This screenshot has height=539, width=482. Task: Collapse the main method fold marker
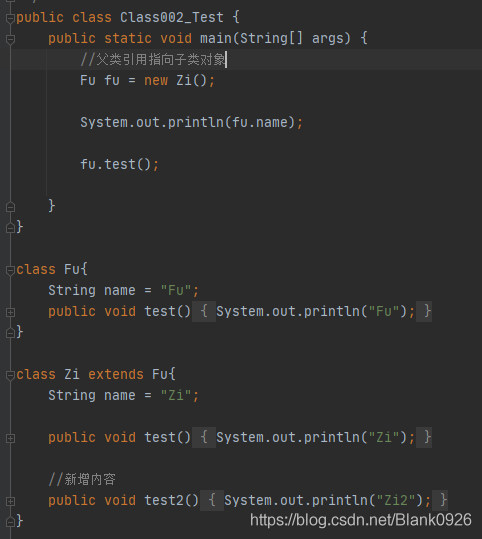(x=10, y=40)
